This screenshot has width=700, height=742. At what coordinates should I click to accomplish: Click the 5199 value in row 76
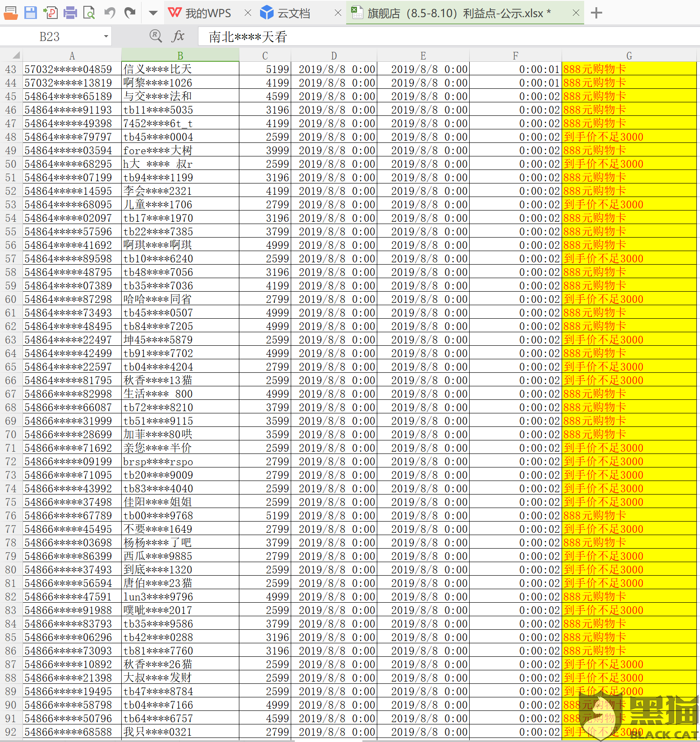click(x=265, y=515)
